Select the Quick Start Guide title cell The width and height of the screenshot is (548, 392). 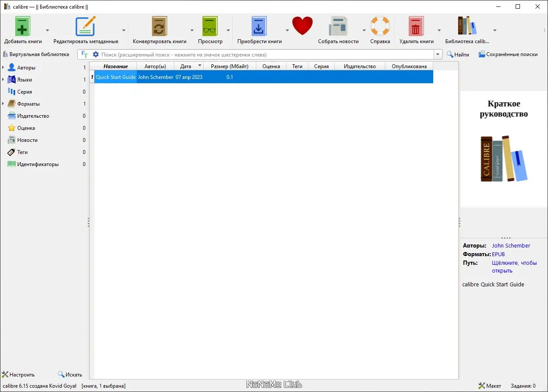point(116,77)
